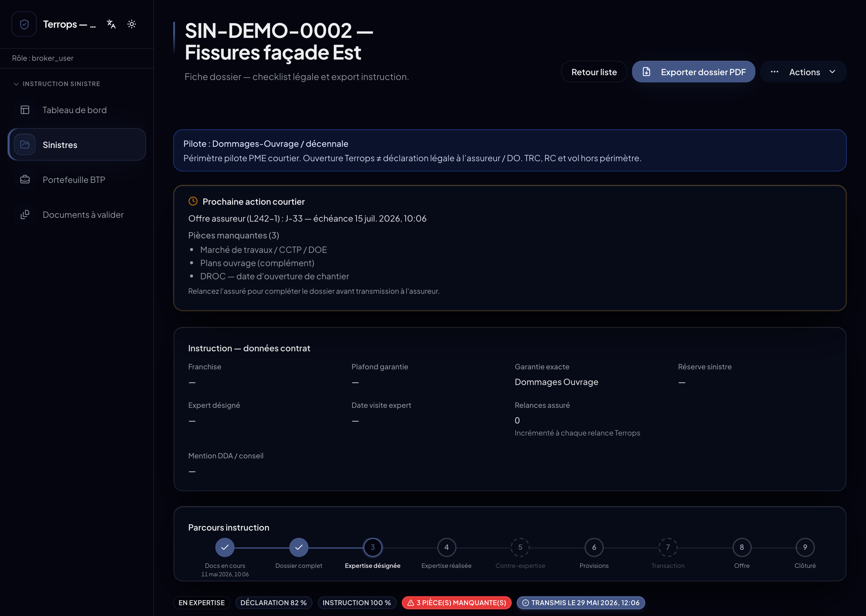This screenshot has height=616, width=866.
Task: Export the dossier as PDF
Action: pos(693,72)
